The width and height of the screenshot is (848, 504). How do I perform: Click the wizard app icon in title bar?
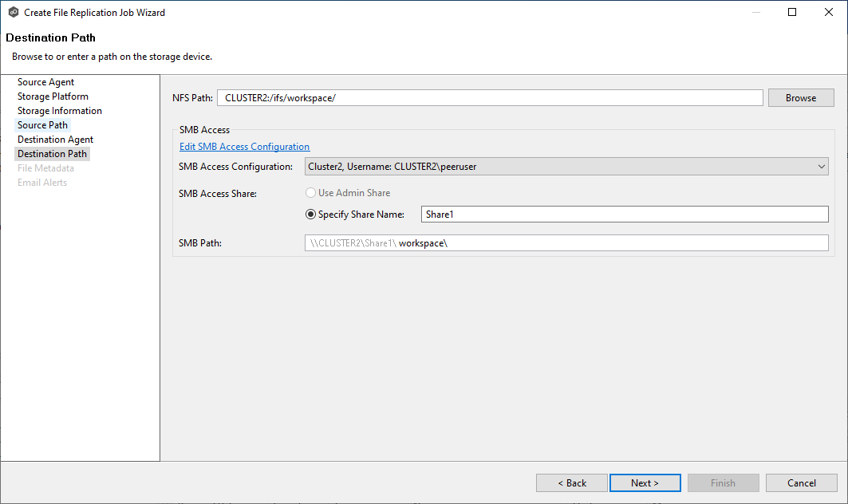(13, 13)
